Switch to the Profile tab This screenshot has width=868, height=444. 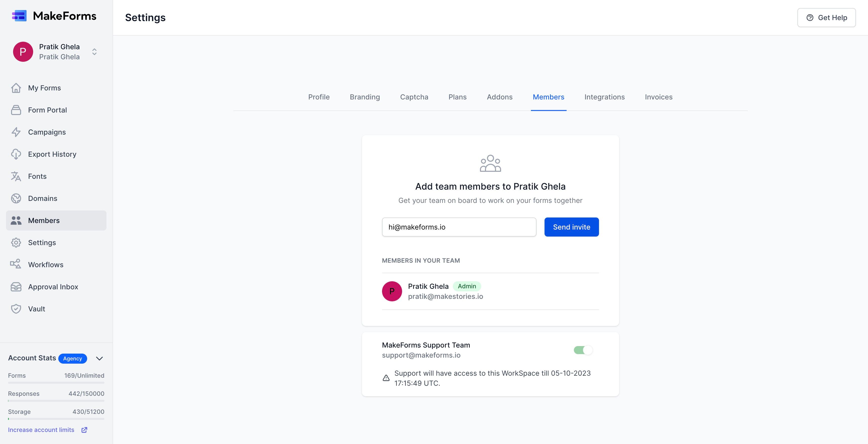point(319,97)
